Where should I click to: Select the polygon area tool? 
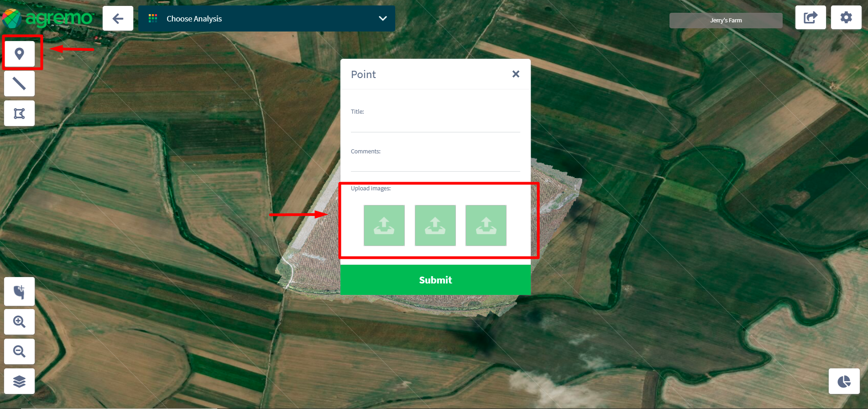coord(19,113)
